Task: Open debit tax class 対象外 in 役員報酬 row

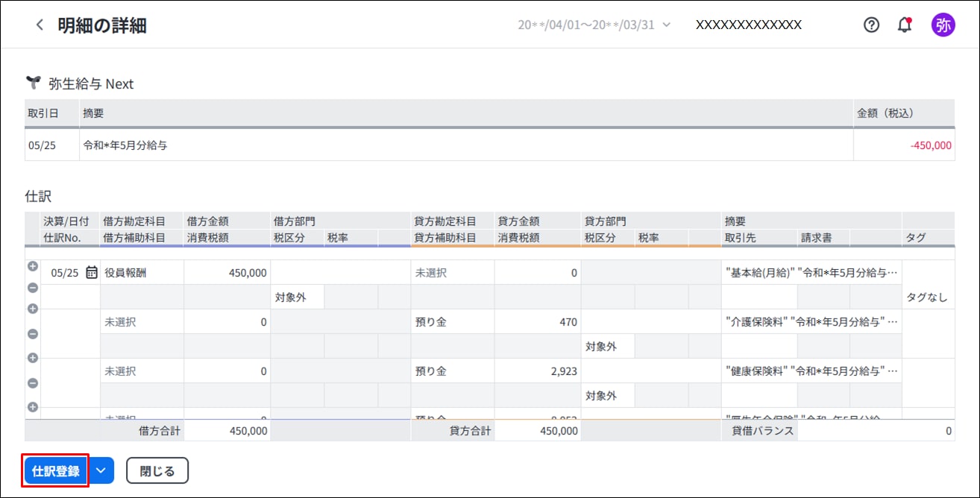Action: (297, 297)
